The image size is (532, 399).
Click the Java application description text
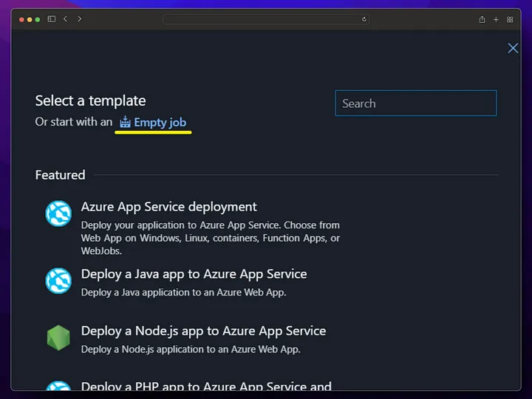(183, 292)
